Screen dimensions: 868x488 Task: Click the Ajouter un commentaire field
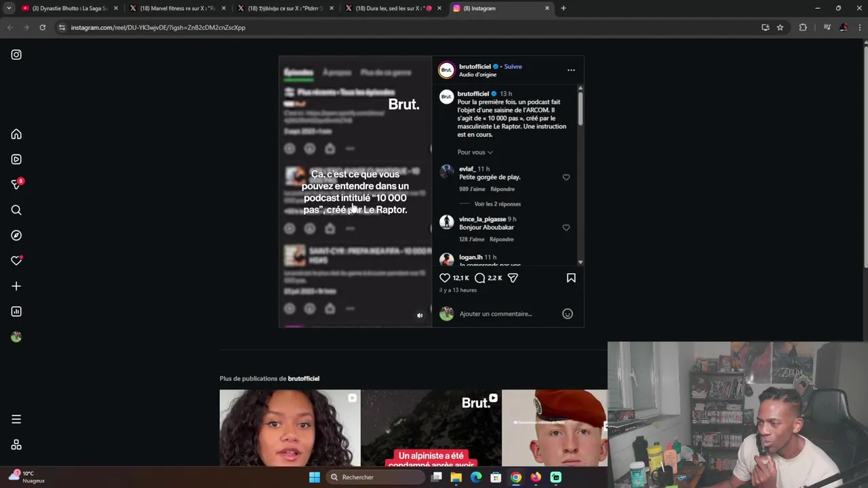point(496,314)
